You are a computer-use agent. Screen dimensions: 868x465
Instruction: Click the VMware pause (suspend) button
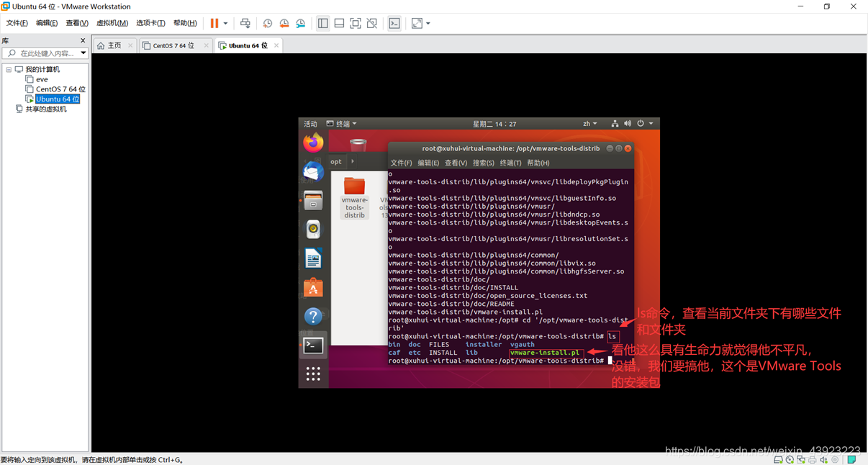tap(214, 23)
